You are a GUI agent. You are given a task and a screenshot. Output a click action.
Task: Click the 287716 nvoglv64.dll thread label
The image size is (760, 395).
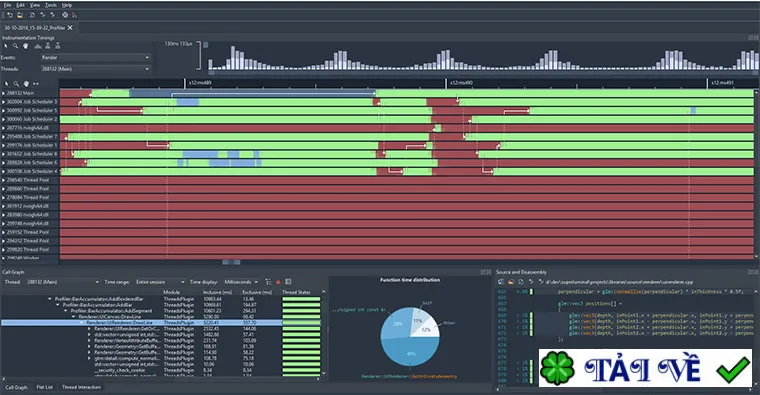[x=27, y=128]
